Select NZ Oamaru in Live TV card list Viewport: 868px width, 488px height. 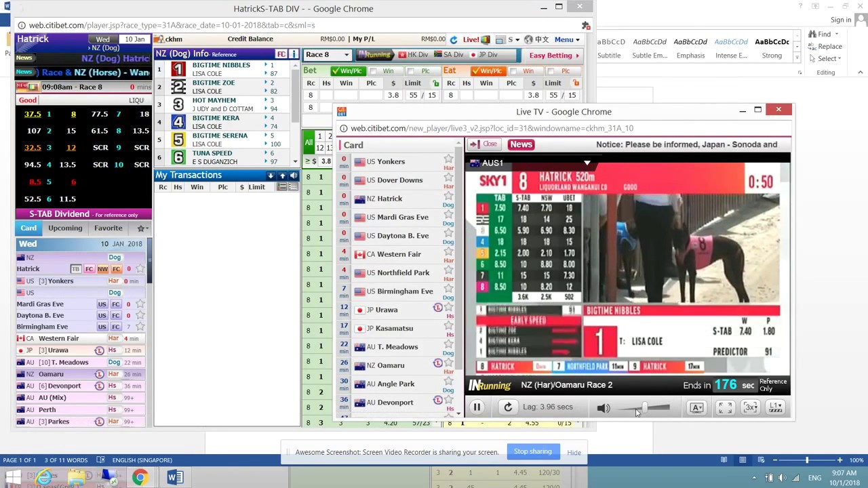pyautogui.click(x=385, y=365)
